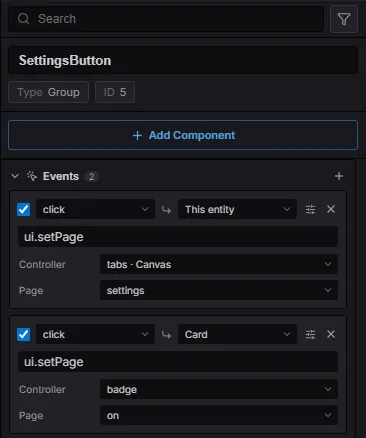Open the click trigger dropdown for This entity
This screenshot has width=366, height=438.
95,209
